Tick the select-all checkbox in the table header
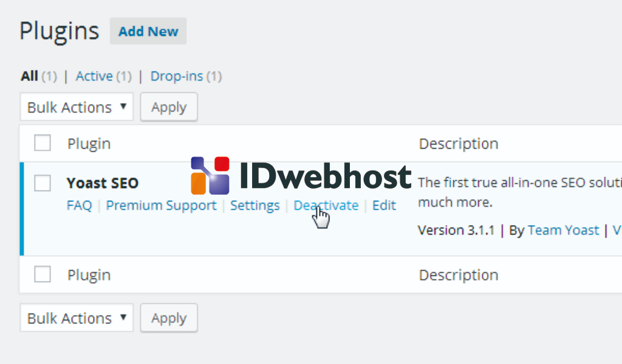 point(43,144)
